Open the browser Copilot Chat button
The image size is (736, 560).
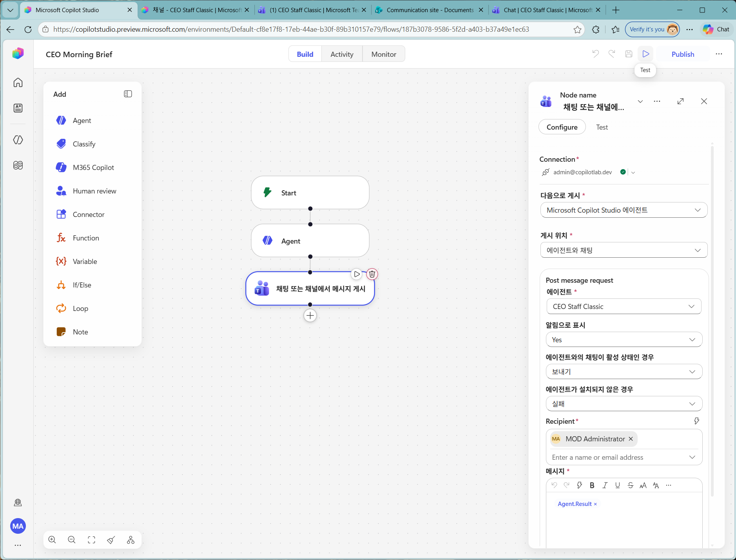point(717,29)
